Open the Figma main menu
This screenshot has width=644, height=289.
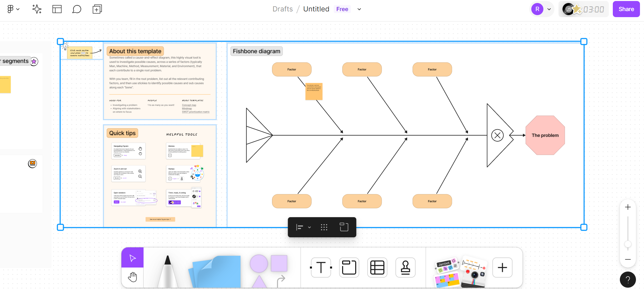coord(13,9)
